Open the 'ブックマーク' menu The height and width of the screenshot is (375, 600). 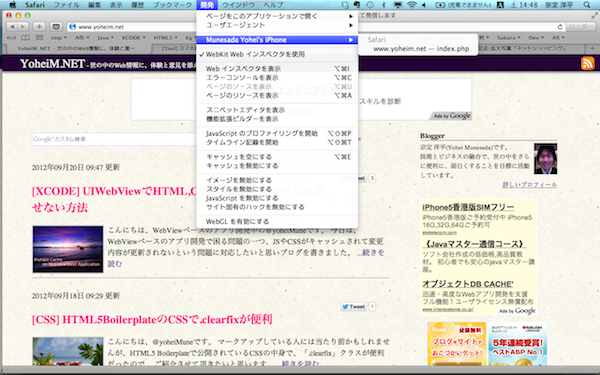click(x=172, y=5)
